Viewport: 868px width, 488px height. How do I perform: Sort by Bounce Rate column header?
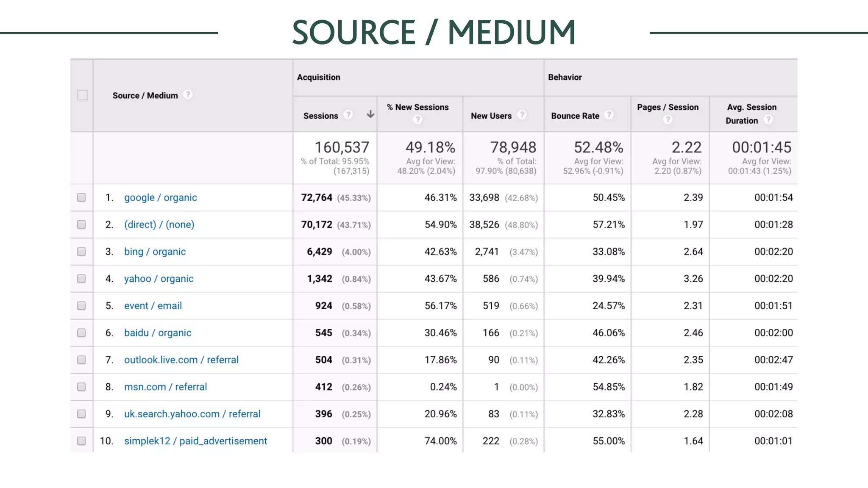click(575, 116)
